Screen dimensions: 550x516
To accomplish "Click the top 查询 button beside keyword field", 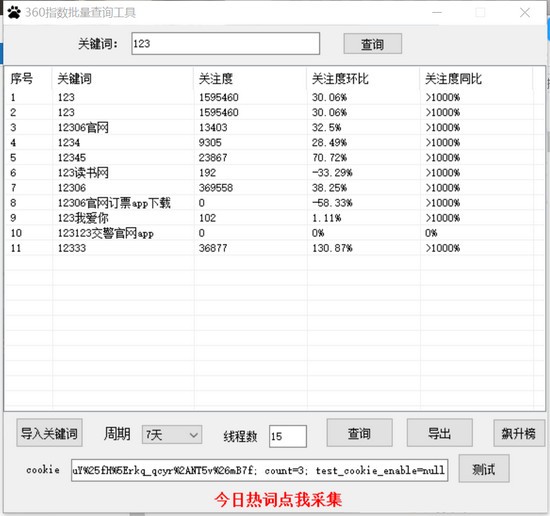I will (x=373, y=44).
